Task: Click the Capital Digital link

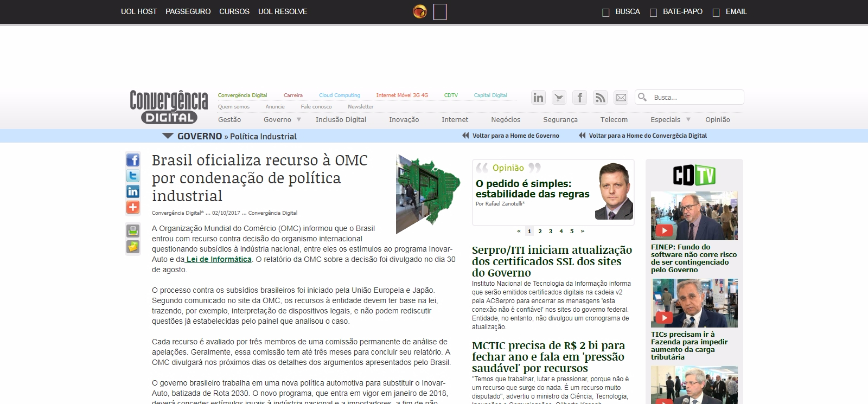Action: pyautogui.click(x=490, y=95)
